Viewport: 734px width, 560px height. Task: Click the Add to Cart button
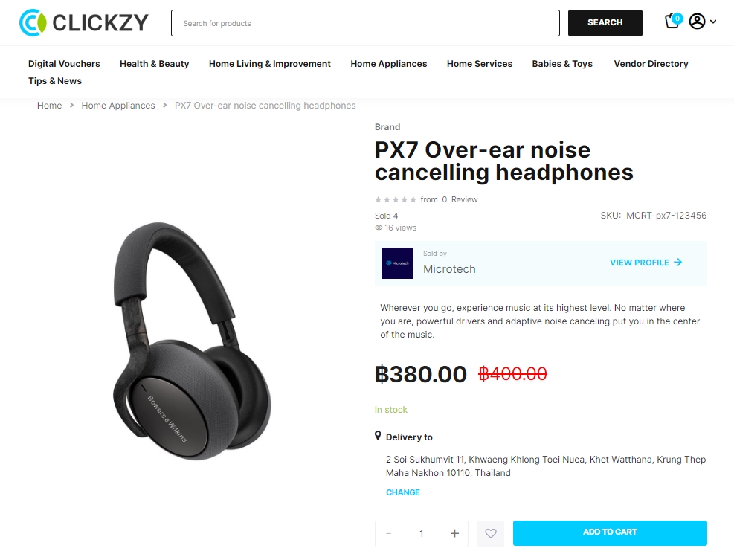tap(610, 532)
